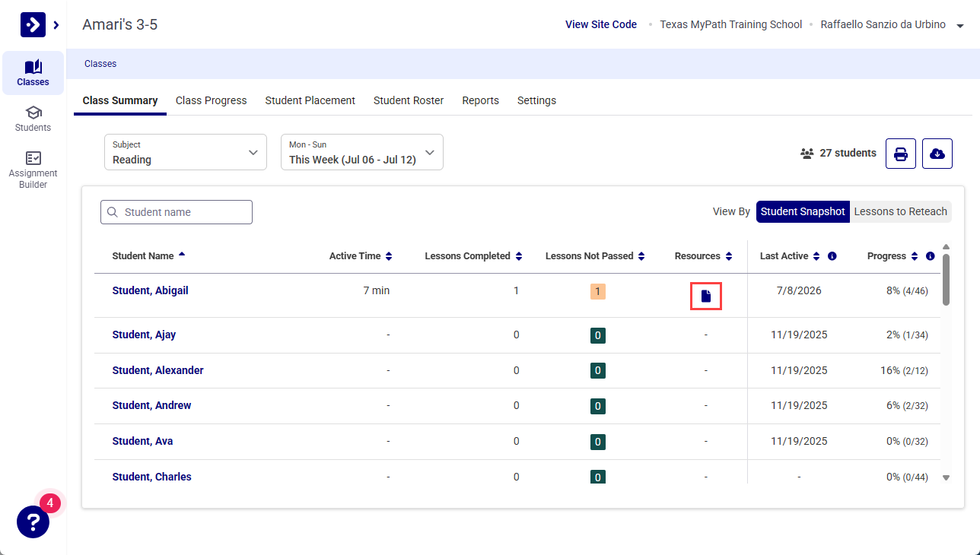
Task: Select the Class Summary tab
Action: [120, 100]
